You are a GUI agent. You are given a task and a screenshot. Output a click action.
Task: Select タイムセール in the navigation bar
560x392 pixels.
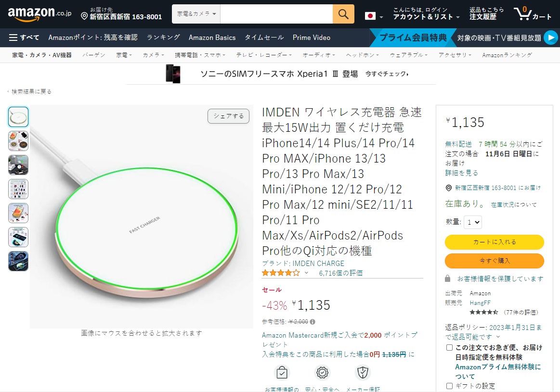pos(264,37)
